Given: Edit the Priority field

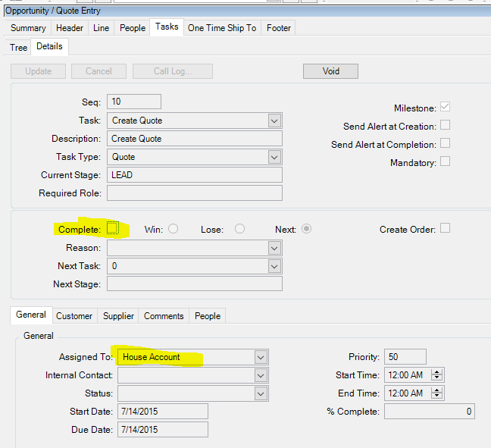Looking at the screenshot, I should tap(405, 356).
